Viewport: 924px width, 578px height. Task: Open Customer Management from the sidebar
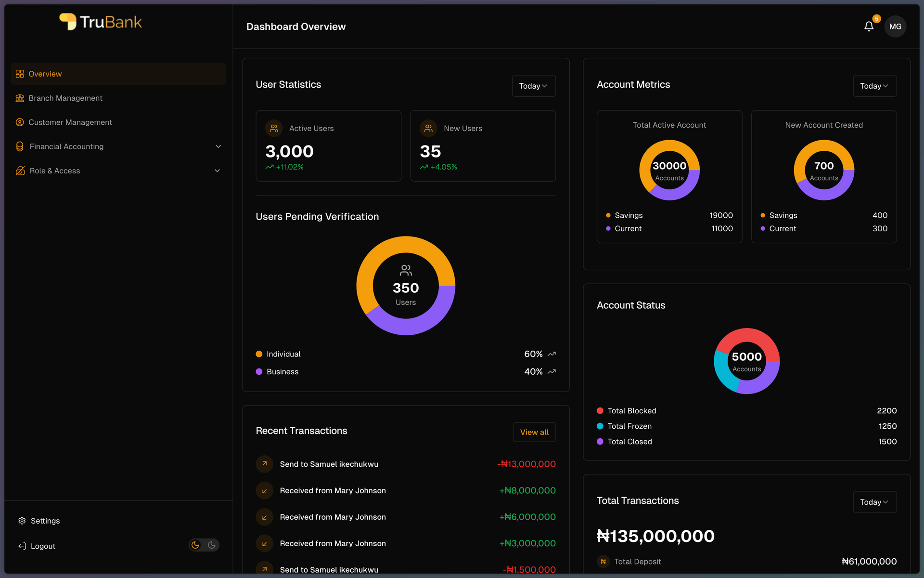pyautogui.click(x=70, y=122)
